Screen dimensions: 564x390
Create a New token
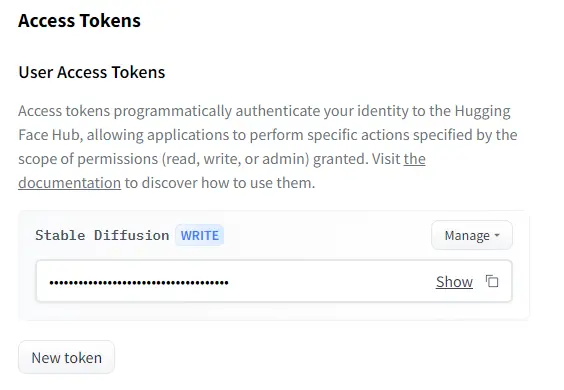pos(67,357)
